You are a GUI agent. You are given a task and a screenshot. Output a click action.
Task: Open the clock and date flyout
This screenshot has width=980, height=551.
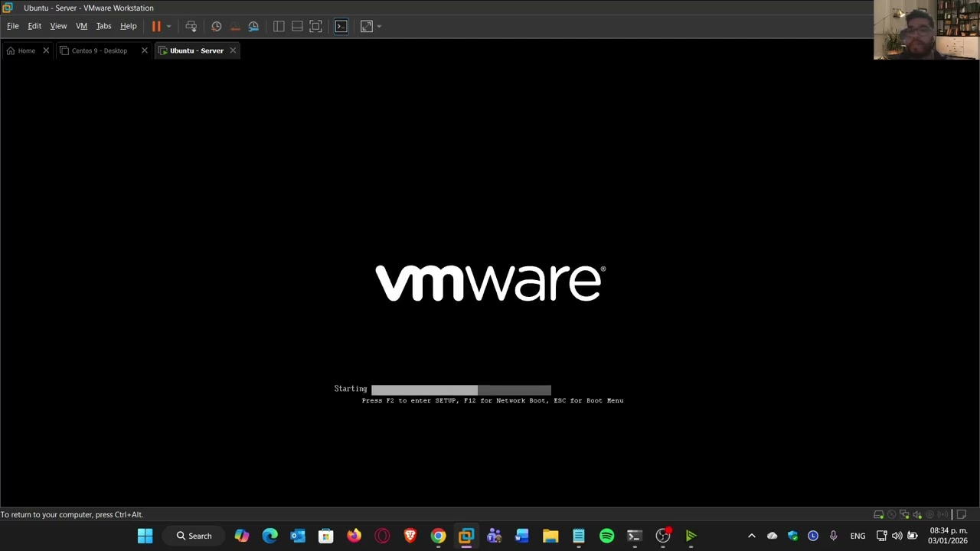949,536
